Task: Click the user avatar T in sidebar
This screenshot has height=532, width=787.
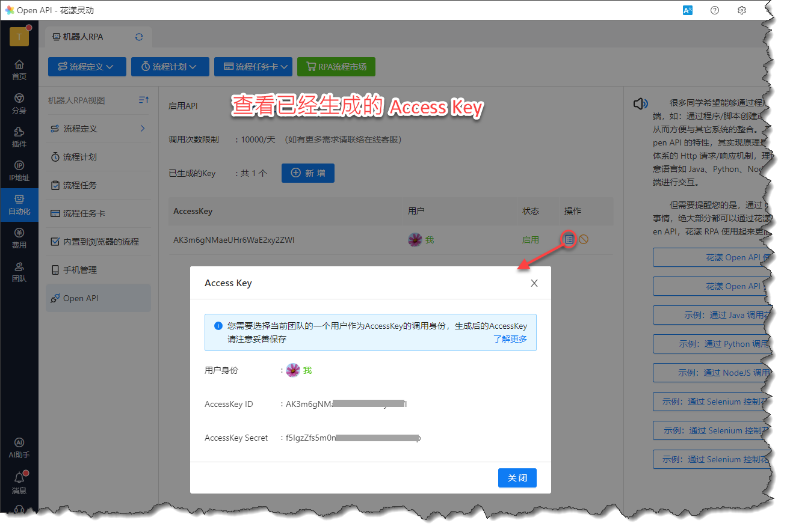Action: point(19,37)
